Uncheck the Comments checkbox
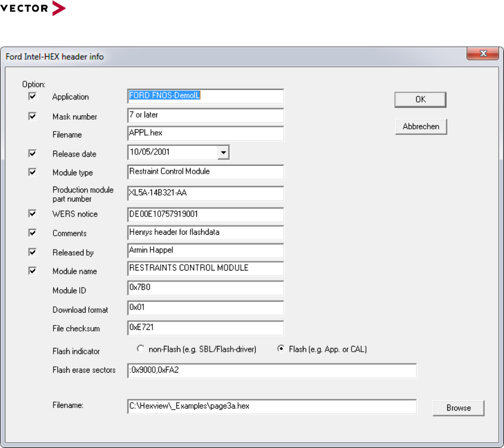Viewport: 504px width, 448px height. pos(33,233)
